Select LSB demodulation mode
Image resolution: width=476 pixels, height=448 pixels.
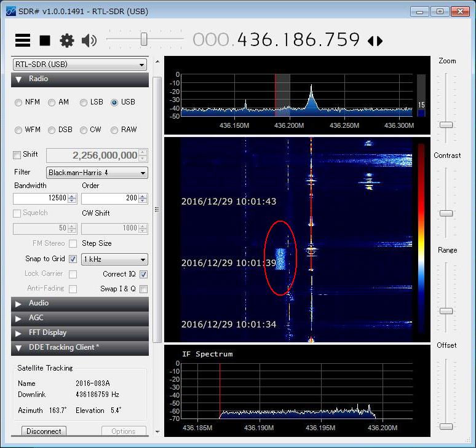pyautogui.click(x=84, y=103)
